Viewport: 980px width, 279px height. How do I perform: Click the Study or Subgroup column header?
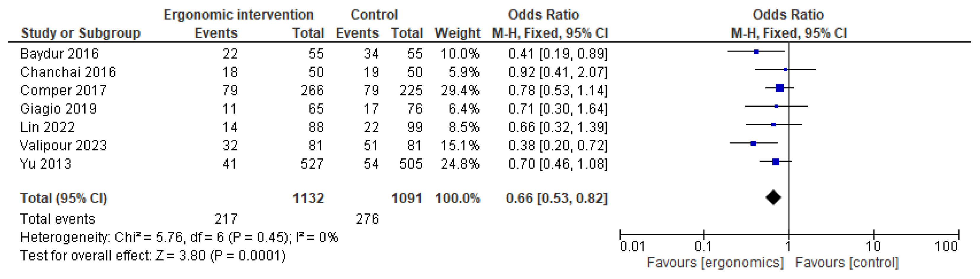(81, 33)
